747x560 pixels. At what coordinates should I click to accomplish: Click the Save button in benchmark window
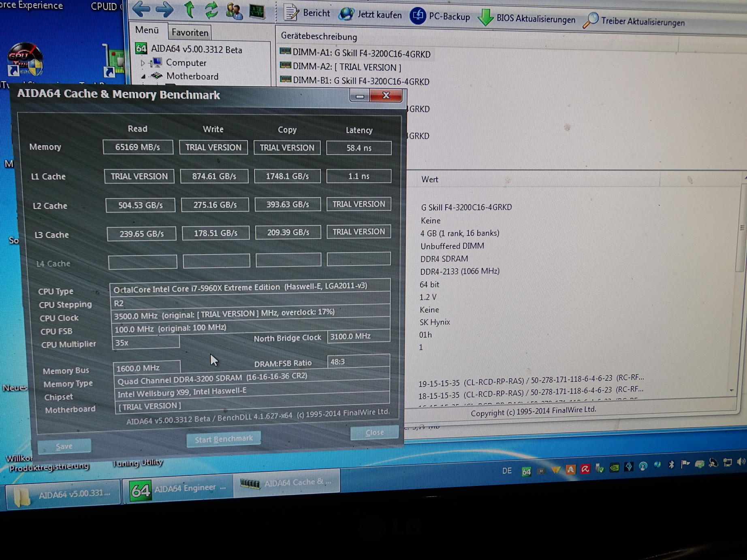point(64,446)
